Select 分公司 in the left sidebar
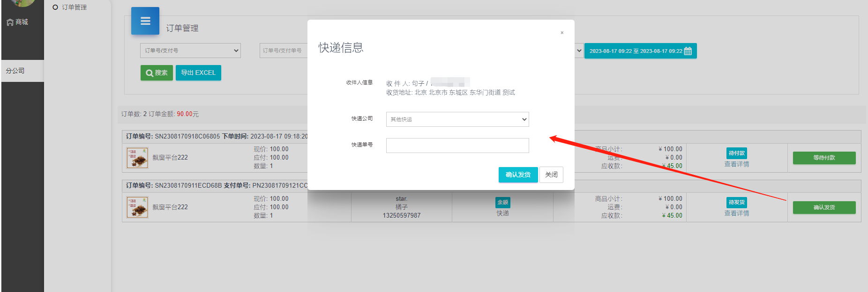Viewport: 868px width, 292px height. (x=22, y=71)
